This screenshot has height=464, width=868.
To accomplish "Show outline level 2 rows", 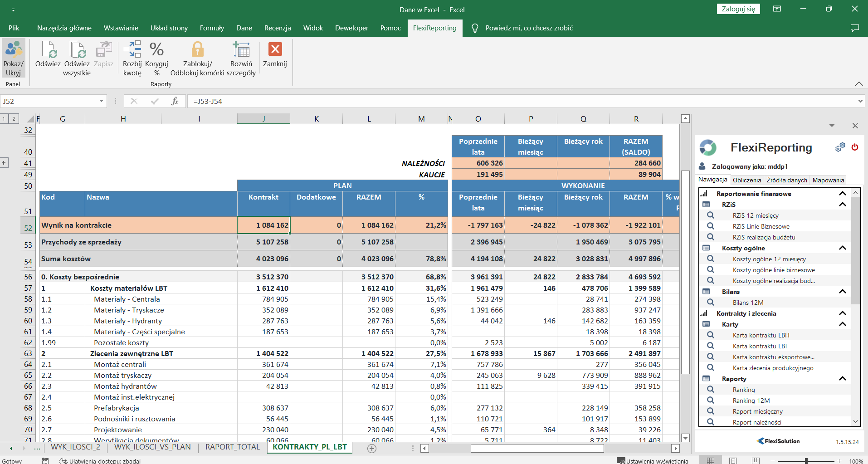I will 14,119.
